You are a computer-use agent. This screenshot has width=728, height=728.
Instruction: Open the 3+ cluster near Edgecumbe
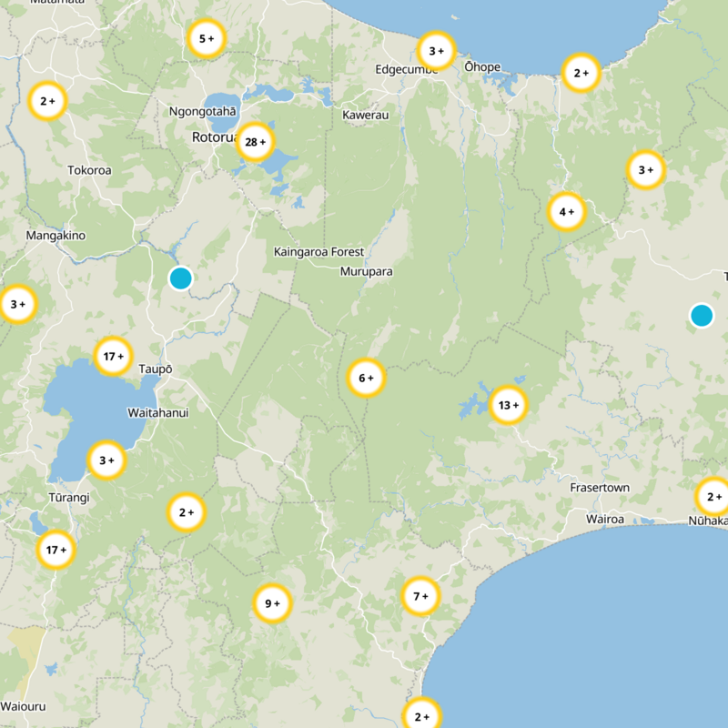click(x=436, y=51)
